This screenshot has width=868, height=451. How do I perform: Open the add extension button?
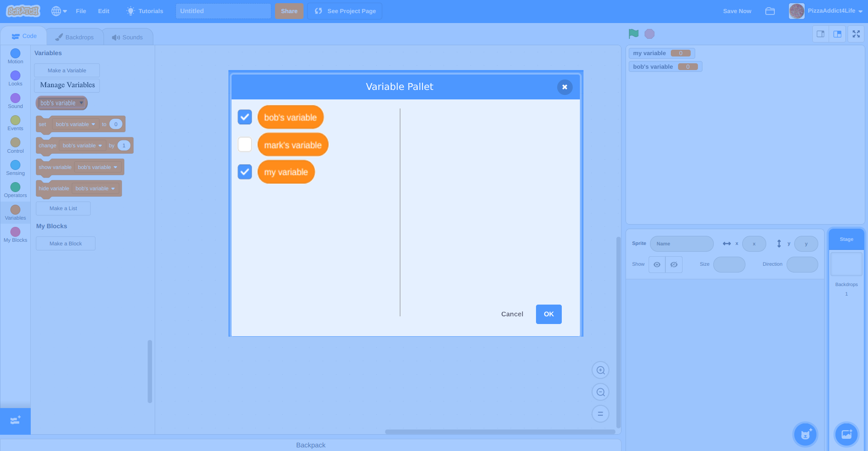(15, 421)
